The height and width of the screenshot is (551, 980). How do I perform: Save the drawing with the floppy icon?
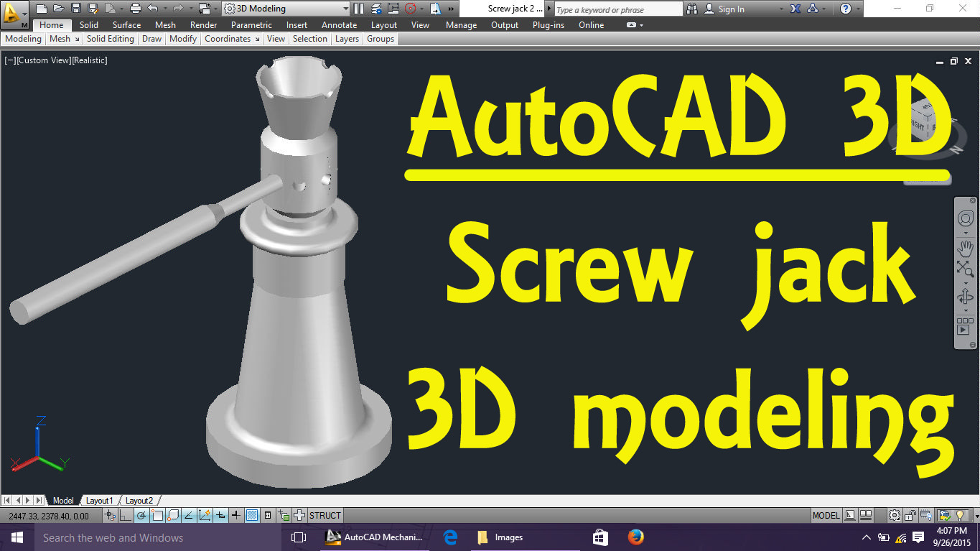[75, 9]
